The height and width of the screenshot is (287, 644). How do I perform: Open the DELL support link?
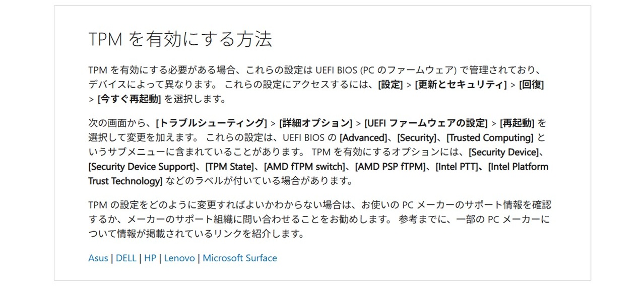(x=126, y=258)
